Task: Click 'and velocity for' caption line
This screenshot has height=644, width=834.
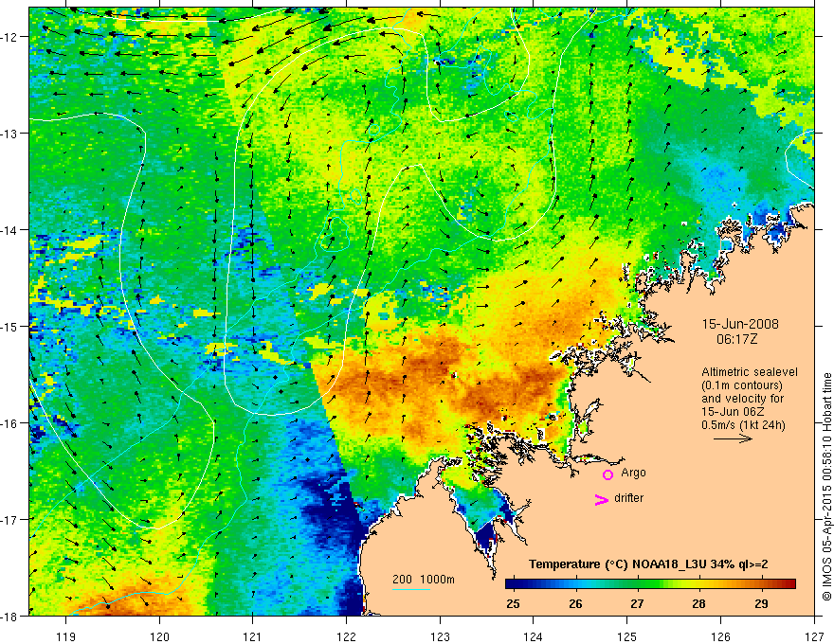Action: click(742, 399)
